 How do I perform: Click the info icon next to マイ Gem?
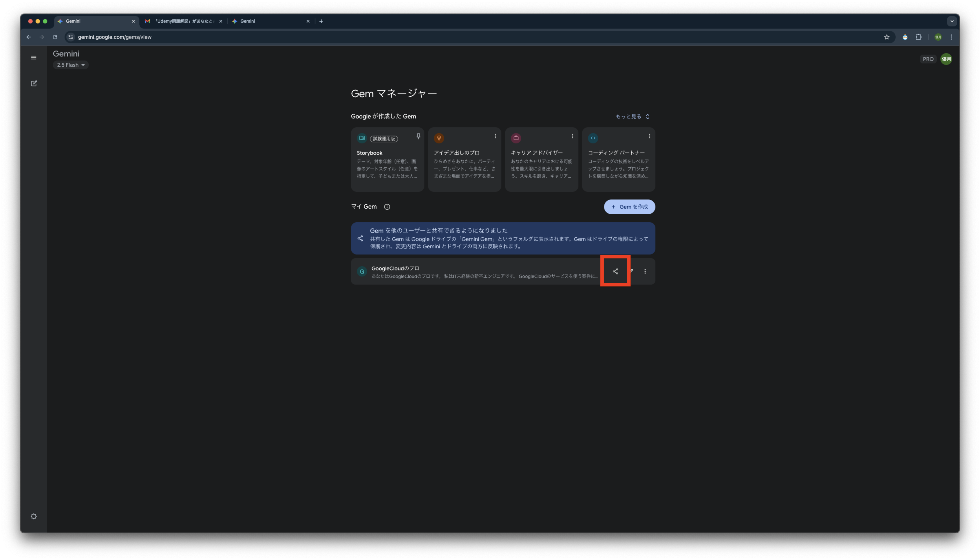(387, 207)
